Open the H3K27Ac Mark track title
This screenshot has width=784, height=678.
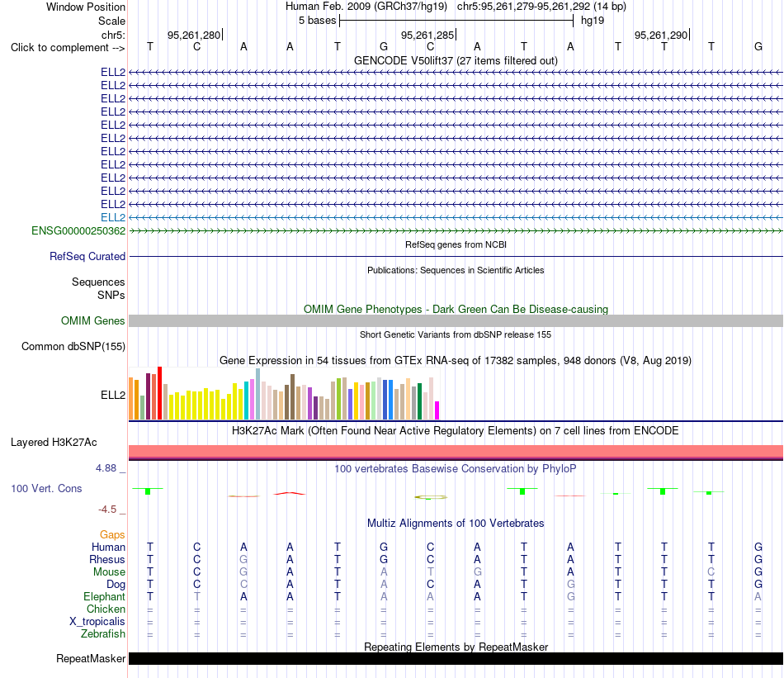coord(456,431)
